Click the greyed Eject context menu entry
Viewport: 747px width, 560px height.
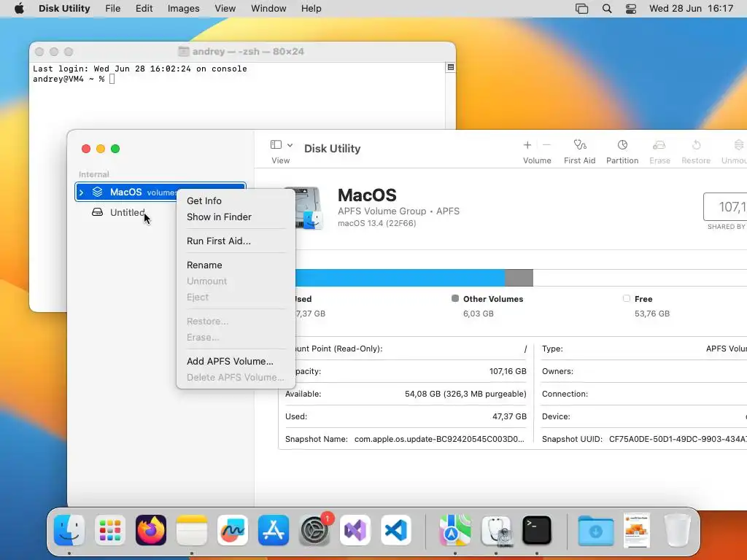pos(197,297)
